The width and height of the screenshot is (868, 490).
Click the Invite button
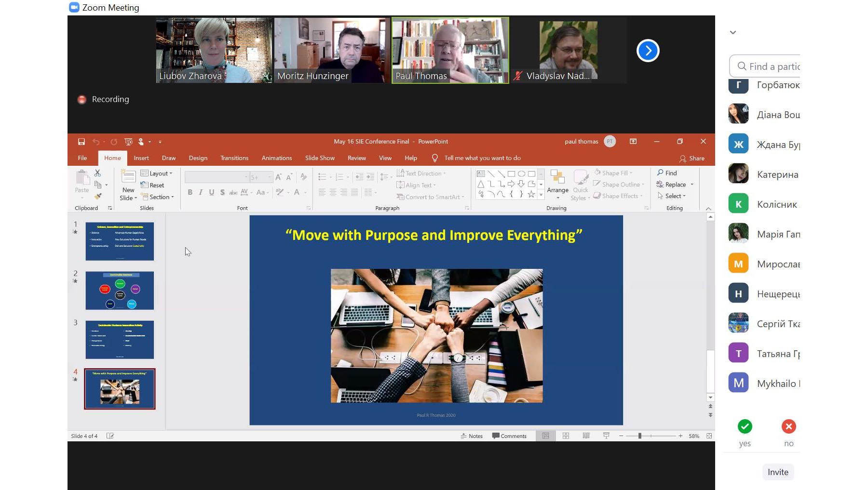pos(778,472)
